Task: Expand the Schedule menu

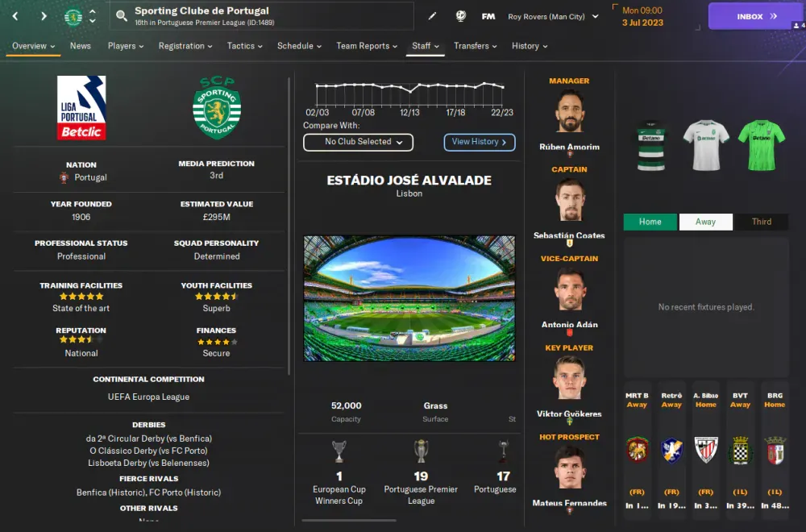Action: [299, 46]
